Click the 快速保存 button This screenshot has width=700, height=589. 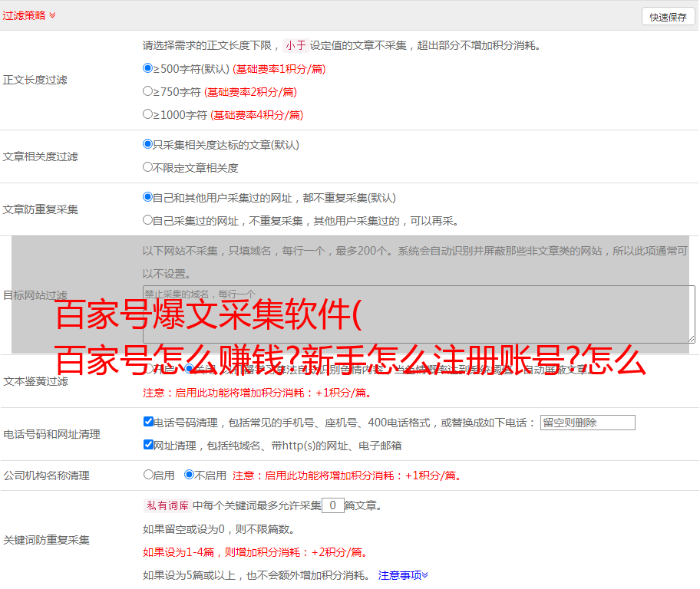[x=668, y=17]
